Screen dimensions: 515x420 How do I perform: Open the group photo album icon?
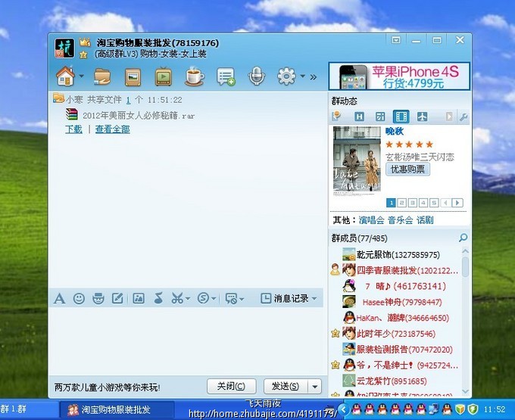tap(133, 76)
